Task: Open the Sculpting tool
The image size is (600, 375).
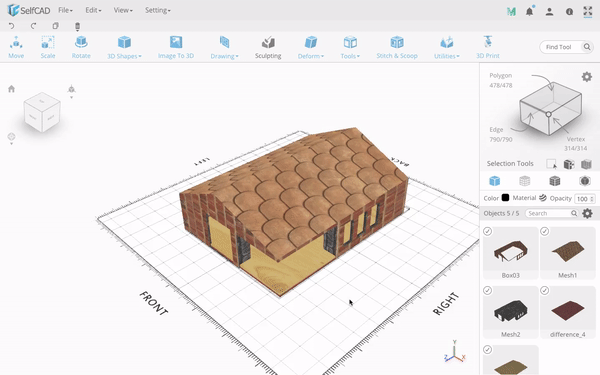Action: coord(268,47)
